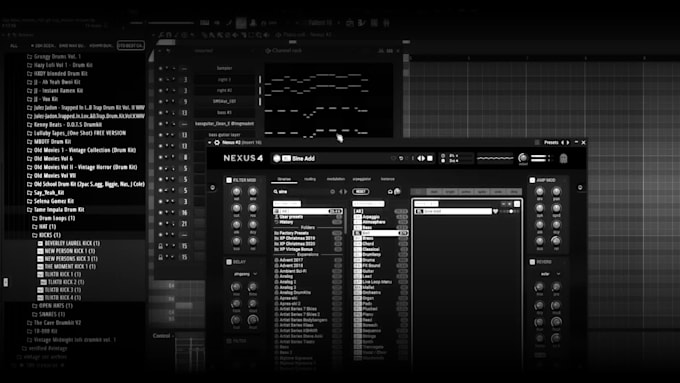Collapse the Nexus left panel with round arrow
Image resolution: width=680 pixels, height=383 pixels.
(x=212, y=187)
